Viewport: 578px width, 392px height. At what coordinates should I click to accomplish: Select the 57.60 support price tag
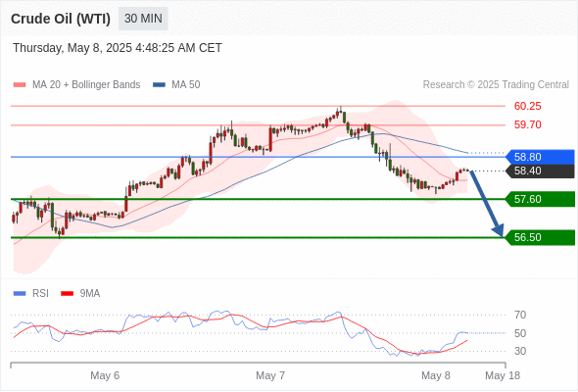541,199
